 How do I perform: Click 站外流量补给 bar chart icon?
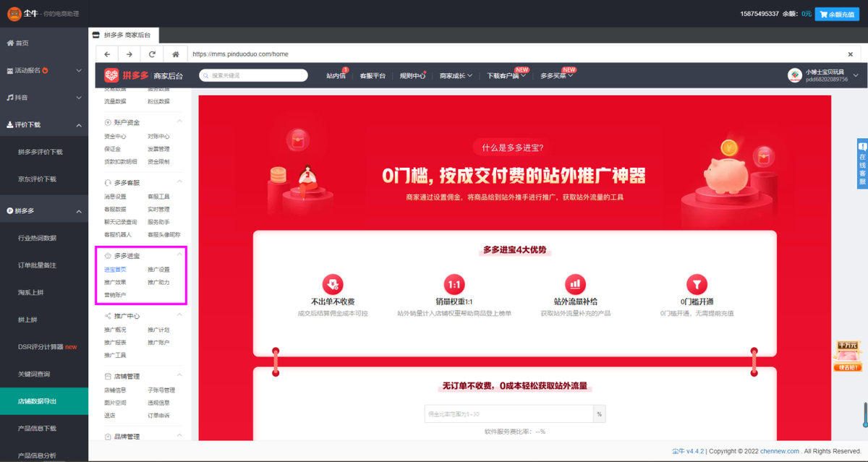pos(575,283)
